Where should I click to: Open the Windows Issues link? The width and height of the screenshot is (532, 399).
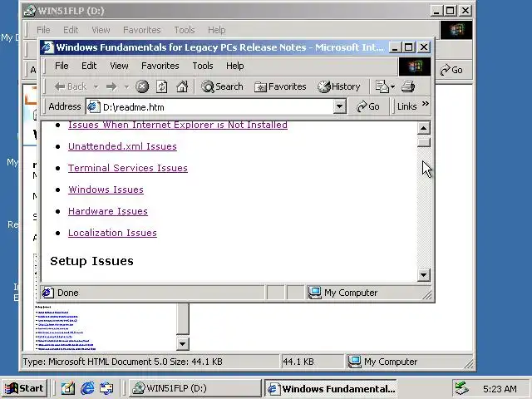[x=106, y=190]
